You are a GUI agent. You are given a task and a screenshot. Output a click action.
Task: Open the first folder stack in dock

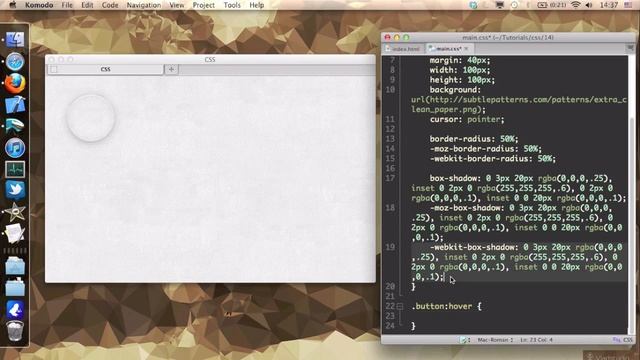[x=15, y=266]
